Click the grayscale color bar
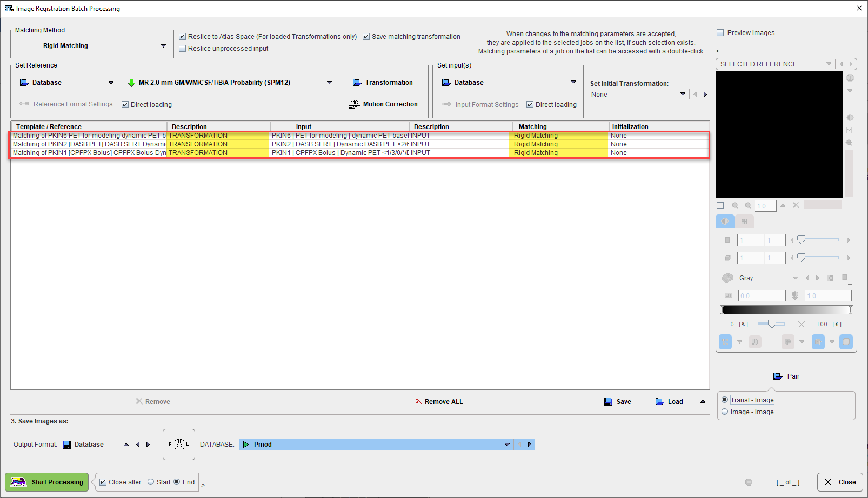 click(786, 309)
